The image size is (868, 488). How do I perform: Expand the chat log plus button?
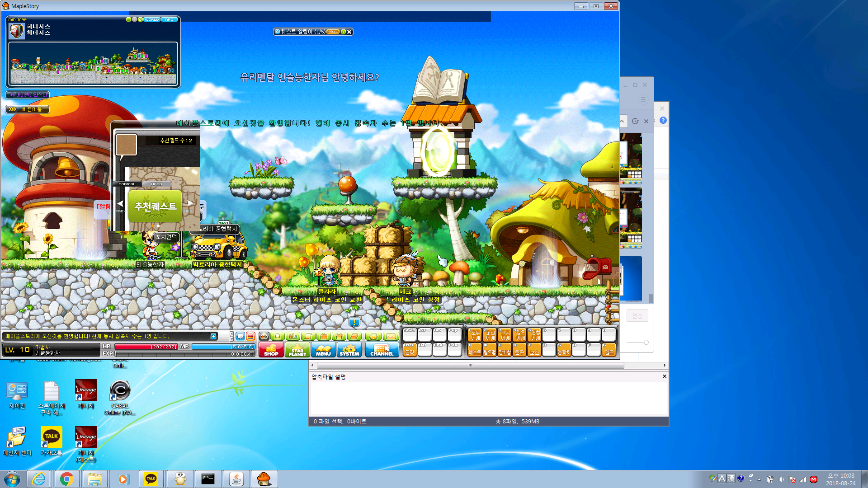point(213,336)
